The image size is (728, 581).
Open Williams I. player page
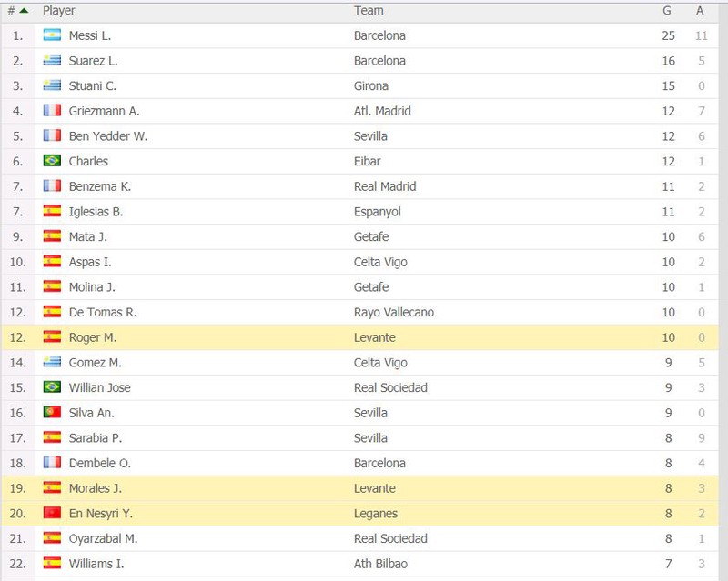pos(96,564)
